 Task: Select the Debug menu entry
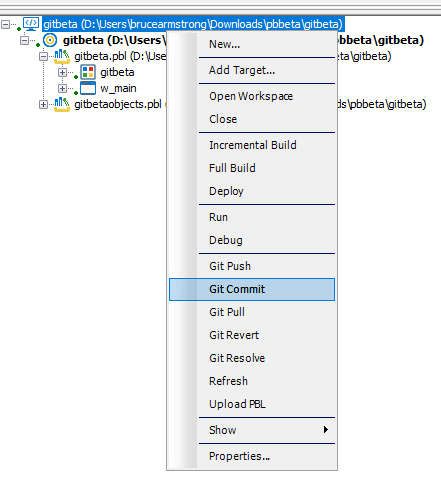coord(252,240)
